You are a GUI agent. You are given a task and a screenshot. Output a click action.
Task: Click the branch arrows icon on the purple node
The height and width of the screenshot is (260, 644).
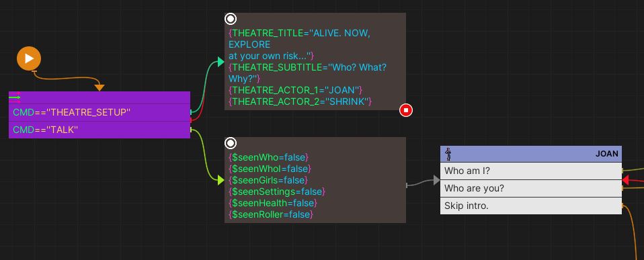(x=14, y=97)
